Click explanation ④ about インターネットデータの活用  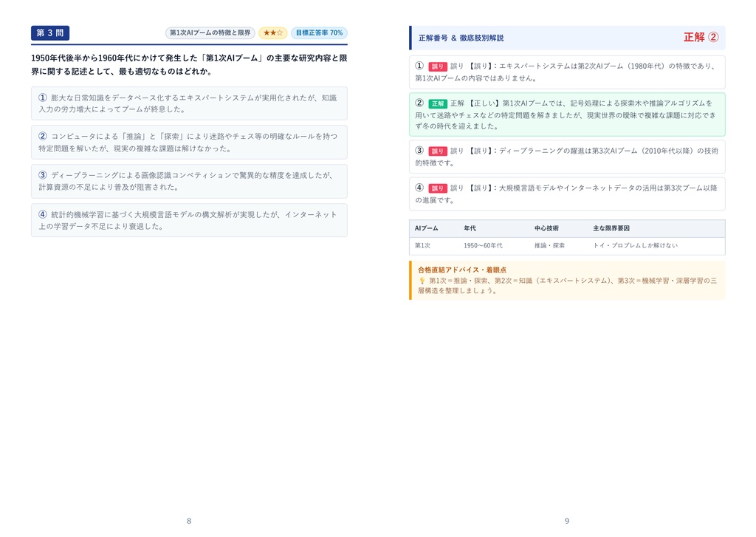(567, 194)
